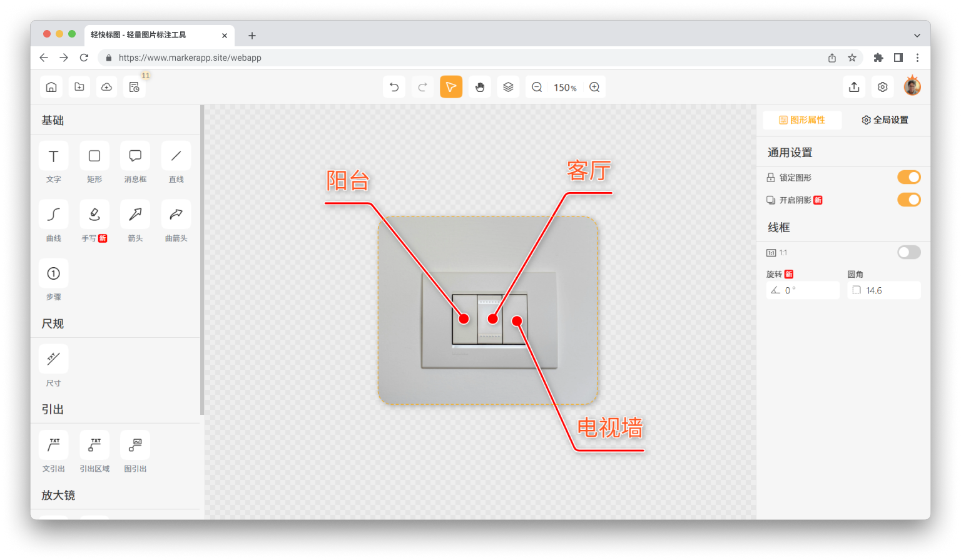Image resolution: width=961 pixels, height=560 pixels.
Task: Reload the browser page
Action: click(84, 58)
